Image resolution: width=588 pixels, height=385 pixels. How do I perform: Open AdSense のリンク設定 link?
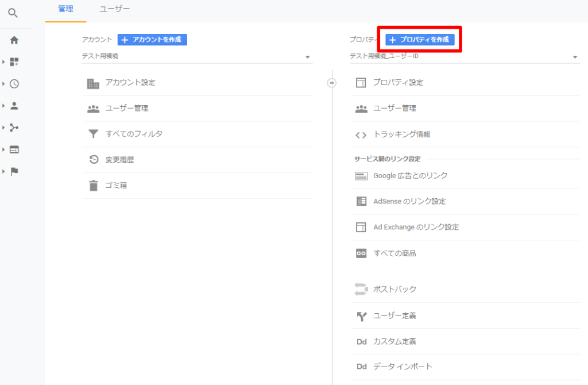pyautogui.click(x=409, y=201)
